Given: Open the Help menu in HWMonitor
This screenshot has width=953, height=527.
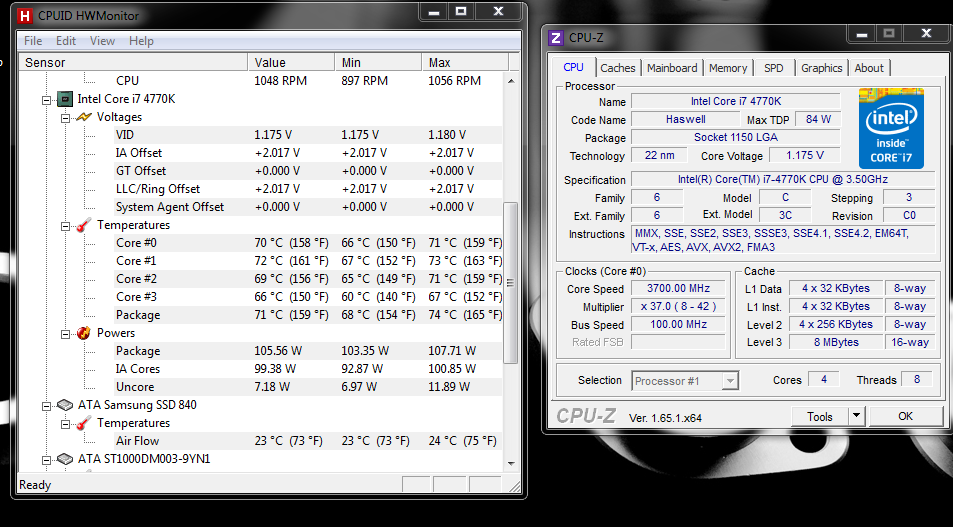Looking at the screenshot, I should coord(141,41).
